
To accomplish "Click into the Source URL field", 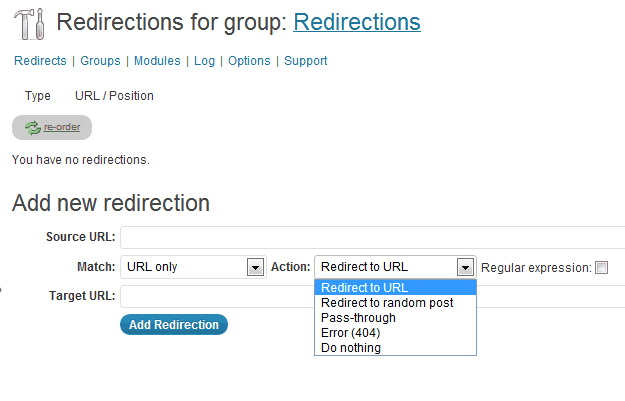I will [x=370, y=237].
